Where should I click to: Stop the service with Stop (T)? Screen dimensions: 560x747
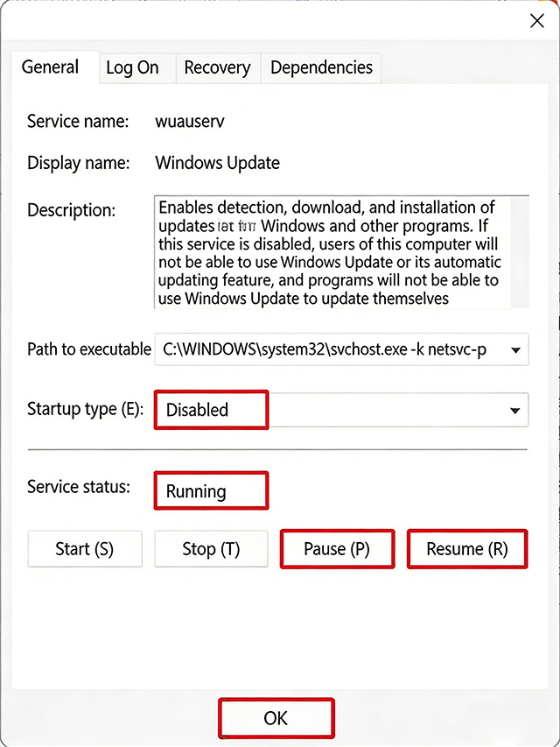211,549
